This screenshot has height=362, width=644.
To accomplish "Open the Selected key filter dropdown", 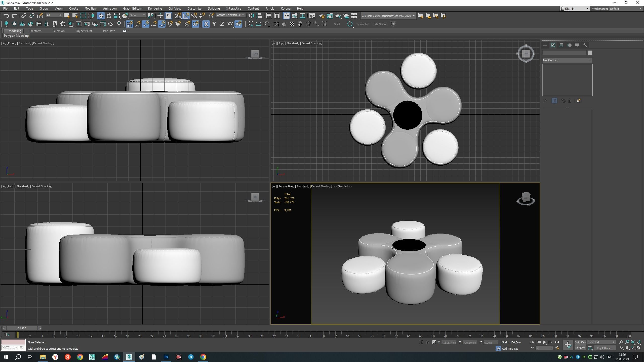I will coord(601,342).
